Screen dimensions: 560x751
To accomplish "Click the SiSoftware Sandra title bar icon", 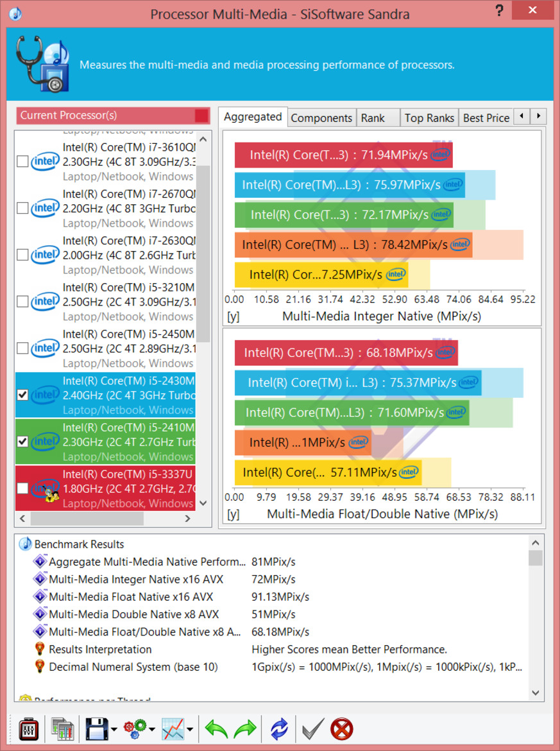I will click(x=15, y=13).
